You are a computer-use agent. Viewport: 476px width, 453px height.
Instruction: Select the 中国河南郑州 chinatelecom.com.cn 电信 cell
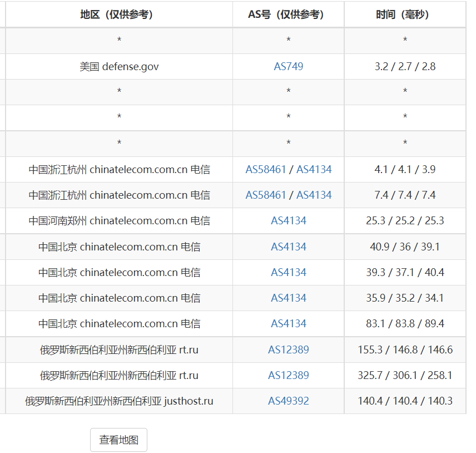119,221
